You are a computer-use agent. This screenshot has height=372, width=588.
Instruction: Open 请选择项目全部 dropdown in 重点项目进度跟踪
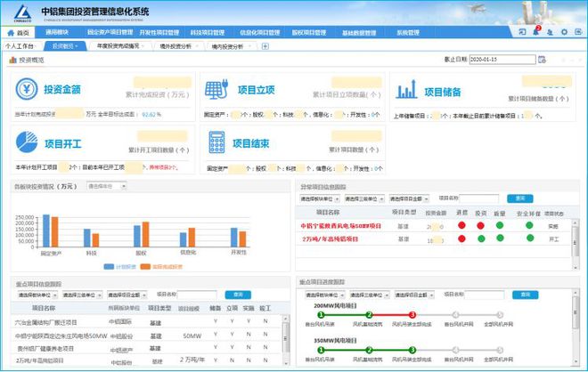[414, 295]
